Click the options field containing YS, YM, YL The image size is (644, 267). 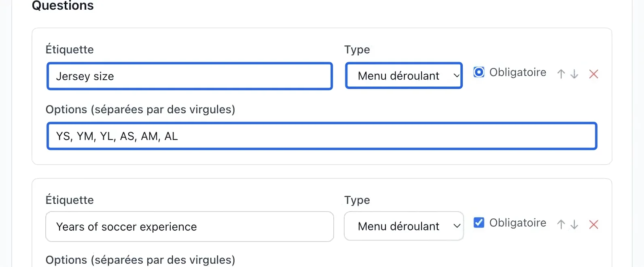(322, 136)
